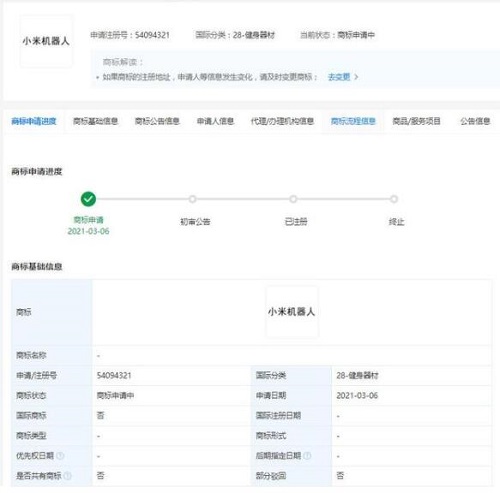Image resolution: width=500 pixels, height=493 pixels.
Task: Click the 已注册 step label
Action: click(x=296, y=222)
